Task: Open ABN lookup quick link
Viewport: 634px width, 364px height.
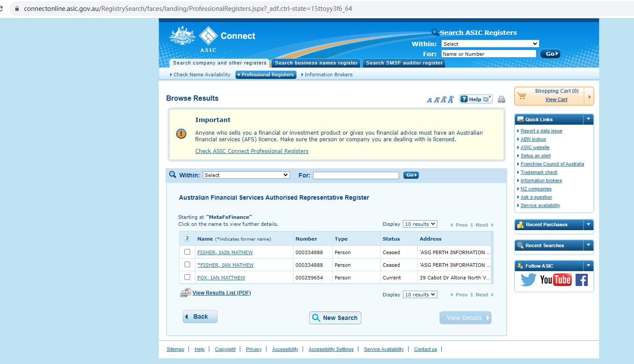Action: click(533, 139)
